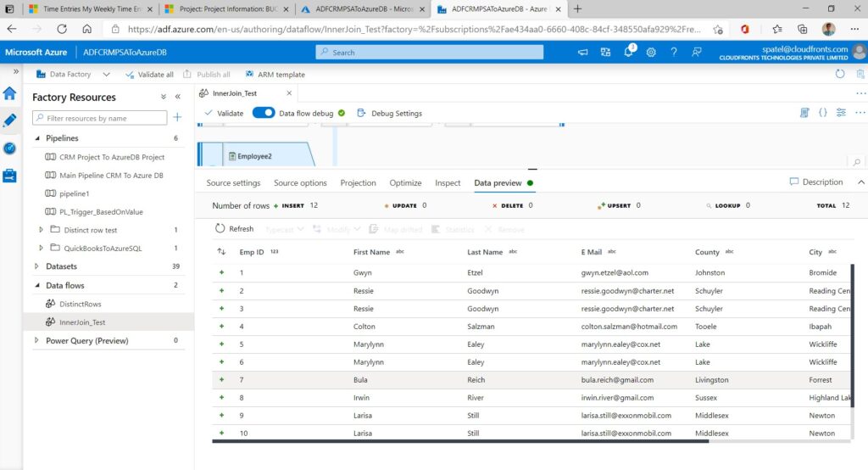
Task: Open the data flow properties sliders icon
Action: [x=841, y=113]
